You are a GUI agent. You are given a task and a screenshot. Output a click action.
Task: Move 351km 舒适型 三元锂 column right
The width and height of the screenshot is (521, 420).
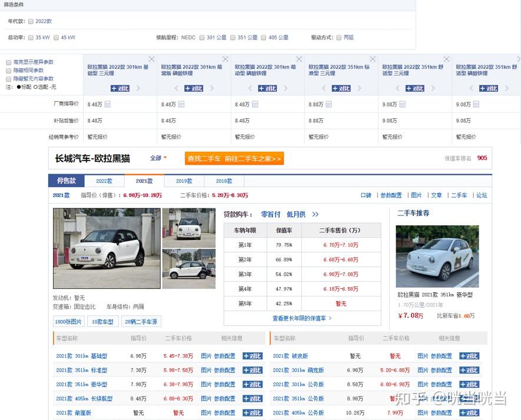pos(433,88)
